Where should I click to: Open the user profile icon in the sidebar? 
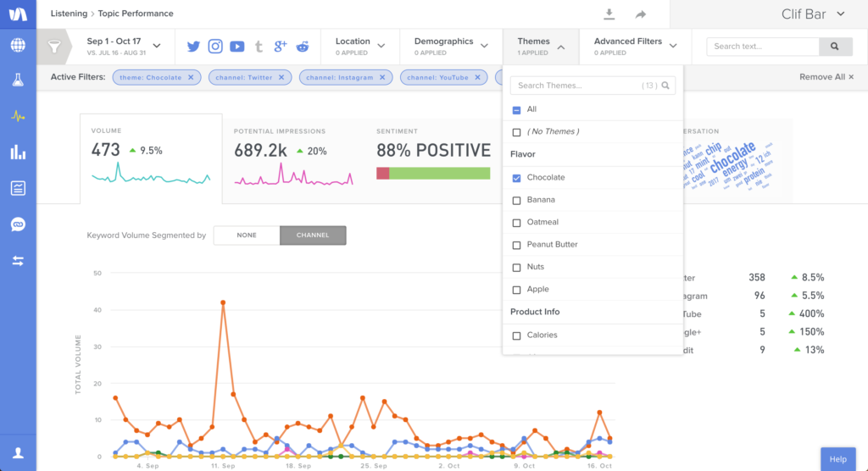coord(18,452)
